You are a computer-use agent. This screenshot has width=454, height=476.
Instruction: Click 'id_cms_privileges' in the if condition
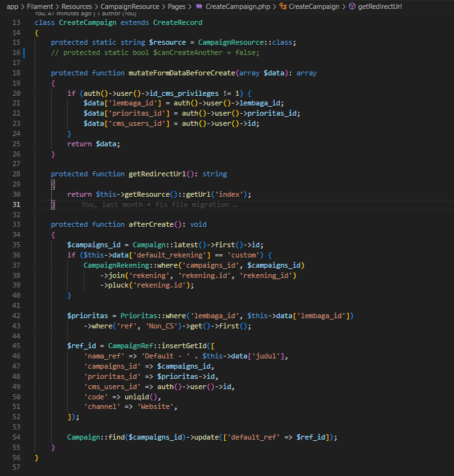pyautogui.click(x=184, y=93)
